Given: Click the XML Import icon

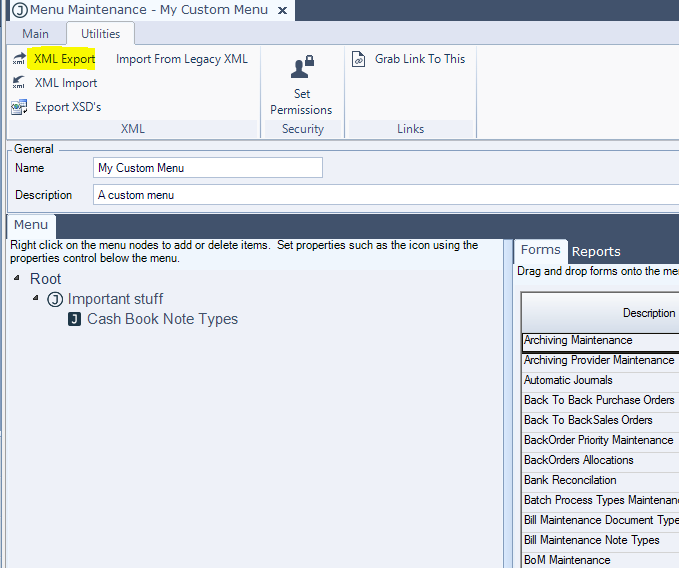Looking at the screenshot, I should coord(18,83).
